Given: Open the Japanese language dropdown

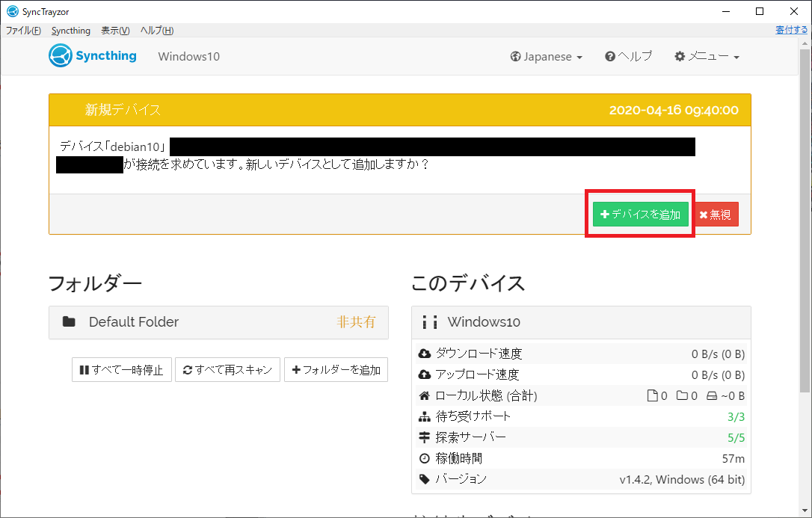Looking at the screenshot, I should tap(547, 56).
